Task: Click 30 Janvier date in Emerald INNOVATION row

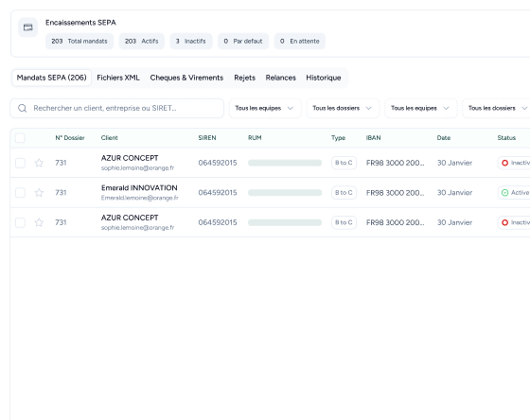Action: pyautogui.click(x=454, y=193)
